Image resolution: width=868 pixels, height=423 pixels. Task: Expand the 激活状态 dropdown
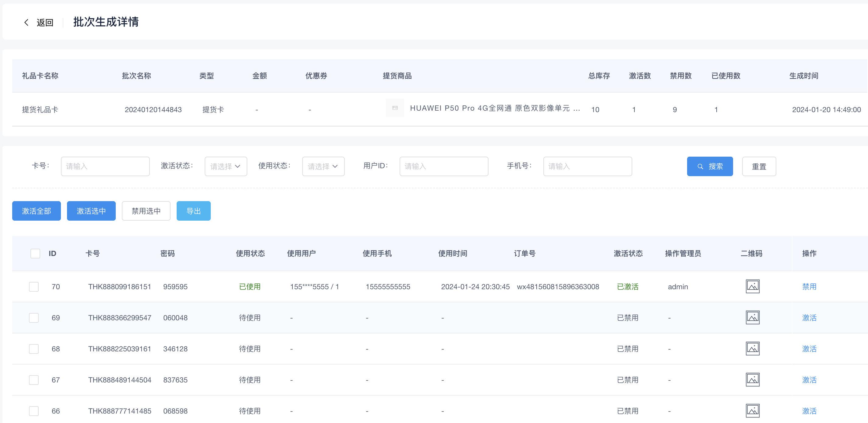(225, 166)
